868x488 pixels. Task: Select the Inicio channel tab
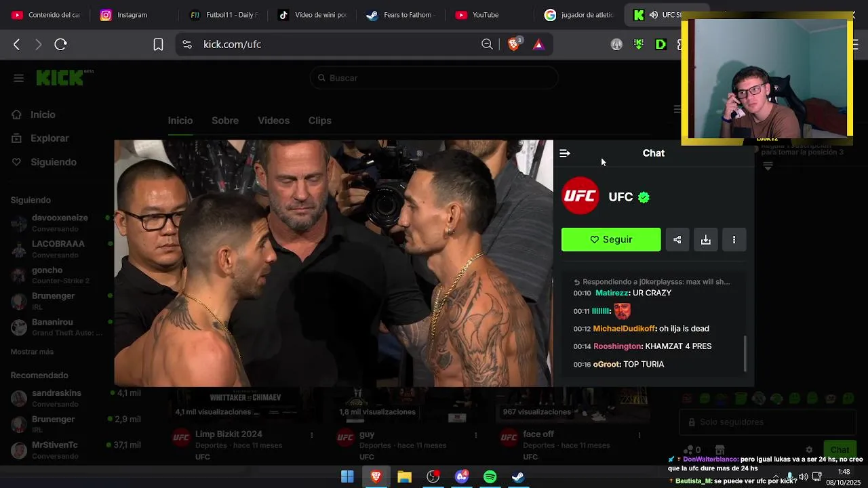pos(180,121)
